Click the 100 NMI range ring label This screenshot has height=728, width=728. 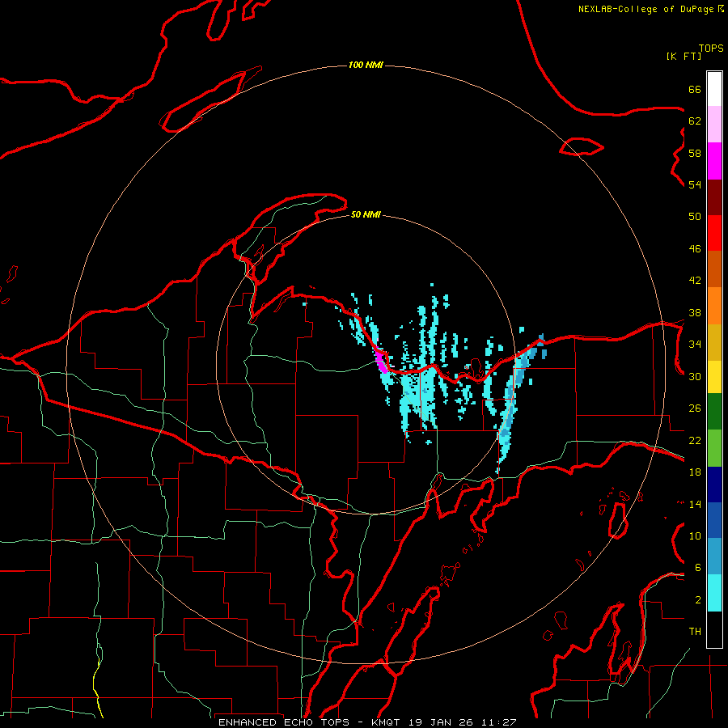pos(366,65)
